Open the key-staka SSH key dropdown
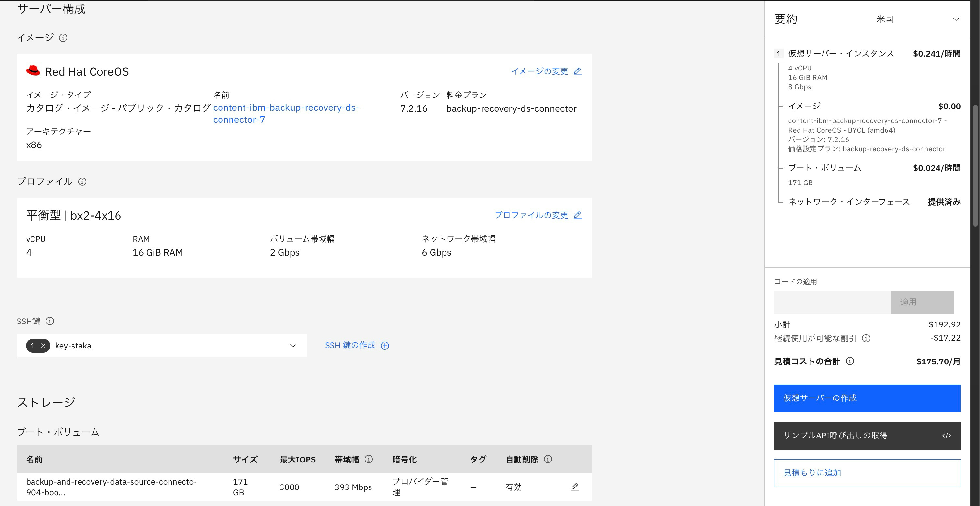 coord(292,346)
